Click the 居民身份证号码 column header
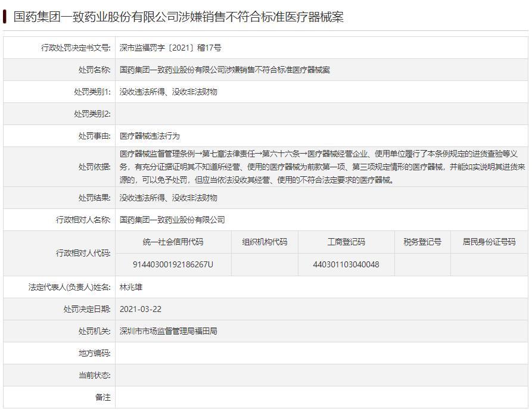This screenshot has height=415, width=532. pos(489,242)
